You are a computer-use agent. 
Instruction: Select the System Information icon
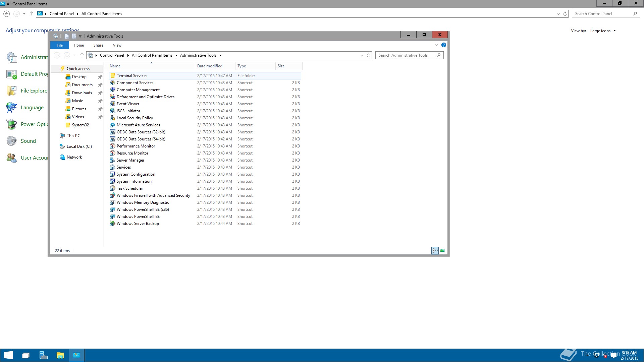pos(113,181)
